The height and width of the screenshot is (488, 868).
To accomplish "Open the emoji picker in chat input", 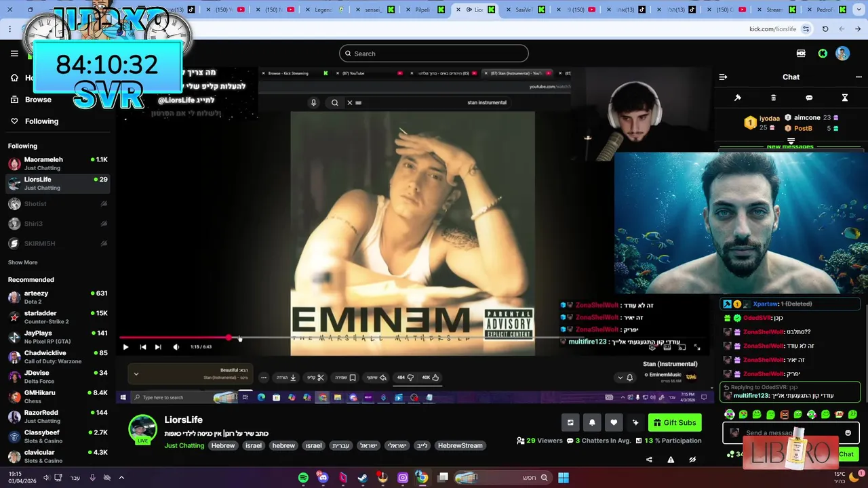I will pos(848,433).
